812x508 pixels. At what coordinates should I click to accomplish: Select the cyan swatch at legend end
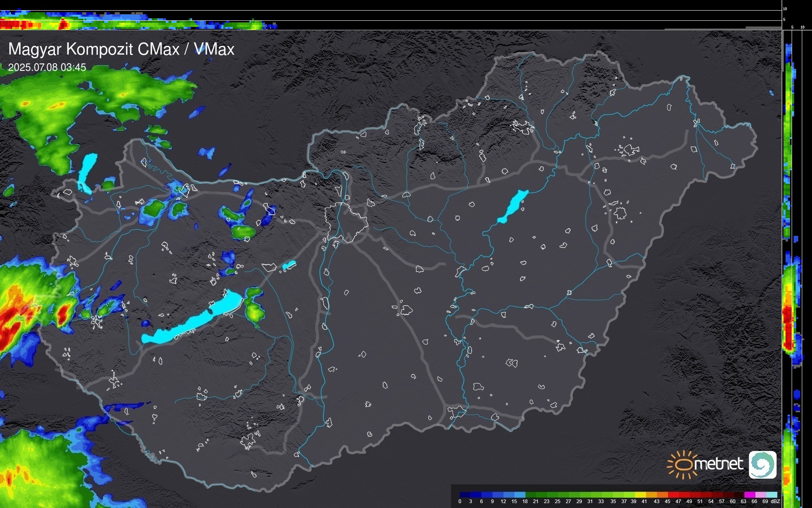[x=771, y=495]
